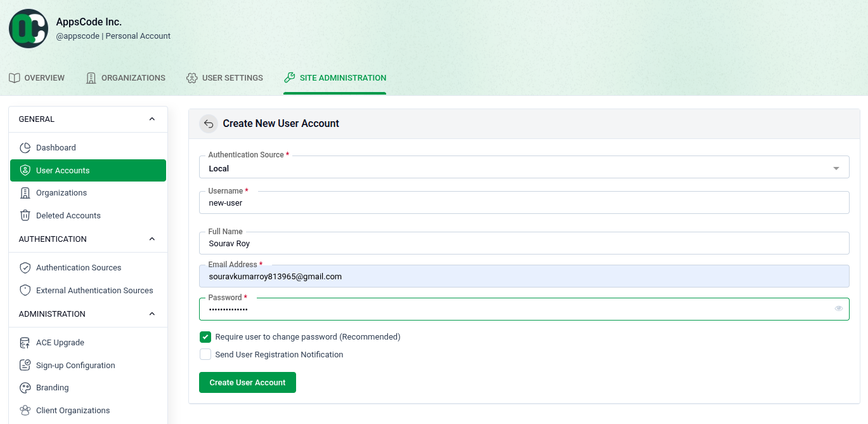Collapse the GENERAL section
This screenshot has height=424, width=868.
(152, 119)
